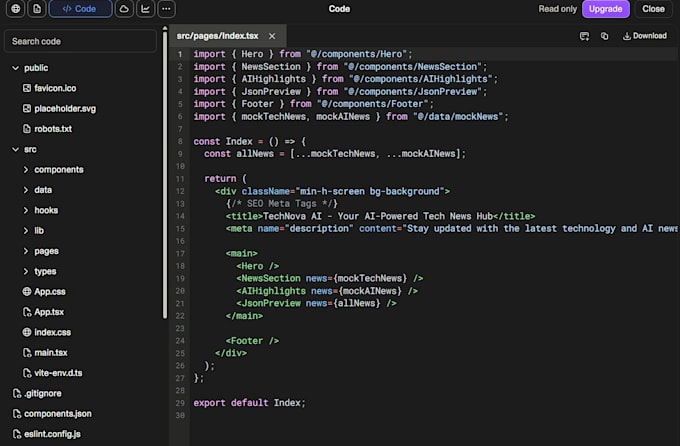Screen dimensions: 680x446
Task: Open the cloud view icon
Action: coord(124,9)
